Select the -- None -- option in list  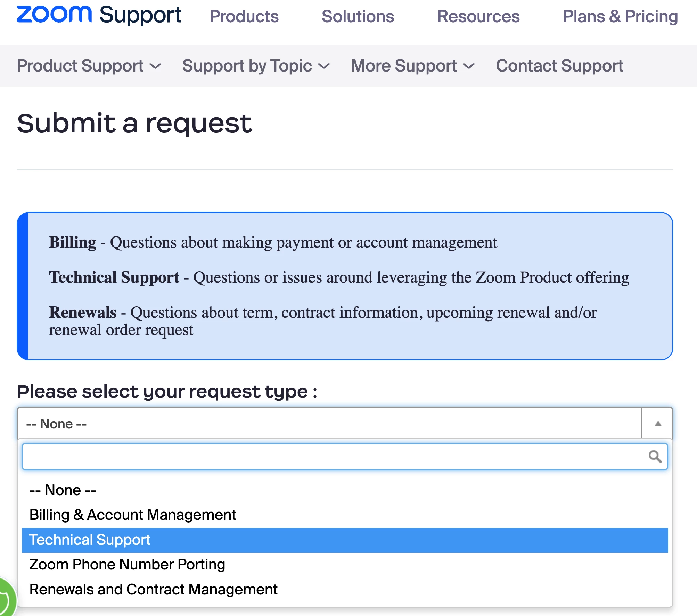click(x=63, y=490)
